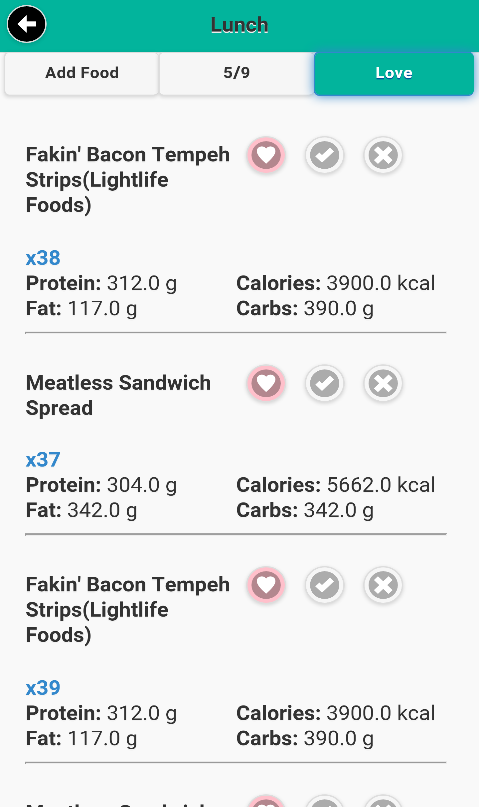Select the 5/9 tab
Viewport: 479px width, 807px height.
pyautogui.click(x=236, y=73)
